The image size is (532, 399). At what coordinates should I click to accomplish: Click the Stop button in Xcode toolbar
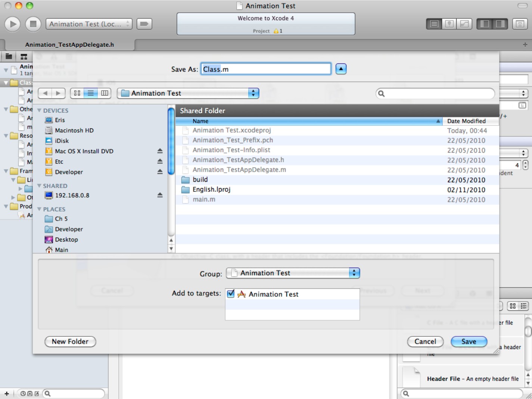pos(33,24)
